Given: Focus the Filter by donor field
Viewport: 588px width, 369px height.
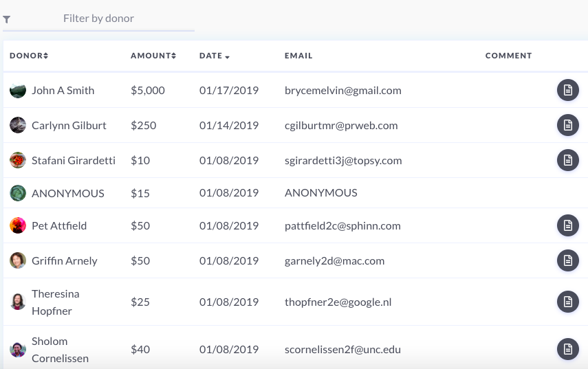Looking at the screenshot, I should pyautogui.click(x=98, y=19).
